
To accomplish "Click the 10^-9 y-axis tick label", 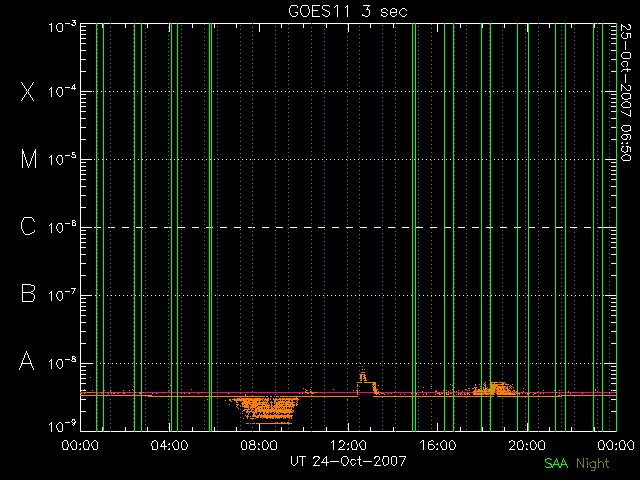I will pos(62,427).
